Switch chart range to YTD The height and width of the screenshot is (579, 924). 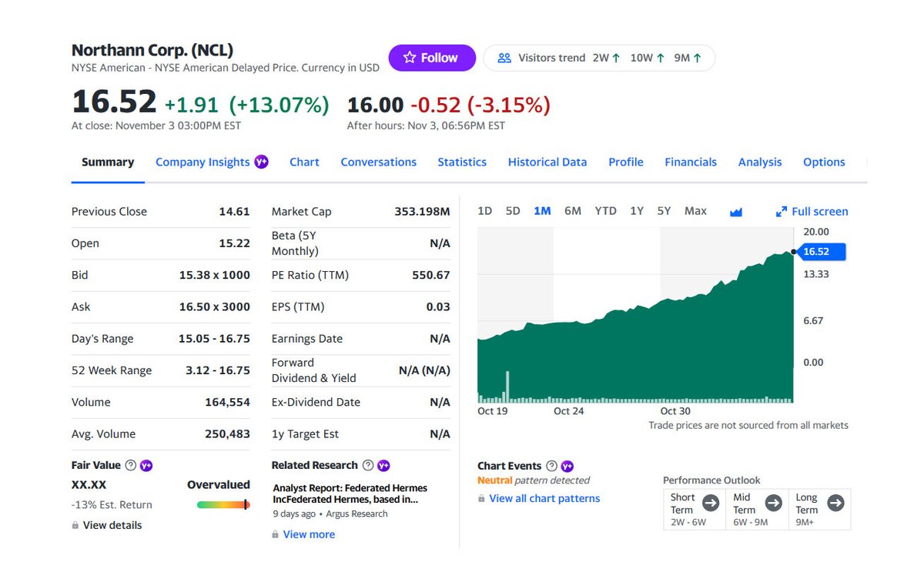tap(605, 210)
